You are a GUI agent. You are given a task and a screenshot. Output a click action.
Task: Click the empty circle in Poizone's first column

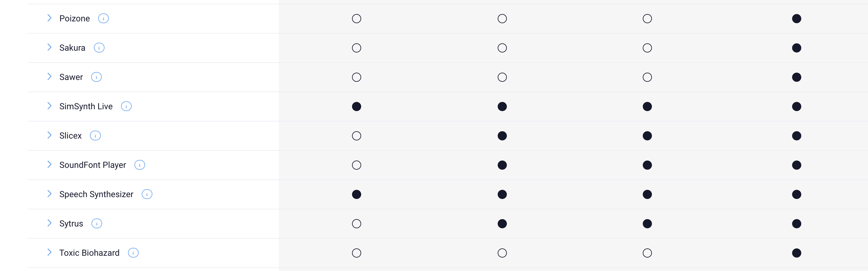(356, 19)
